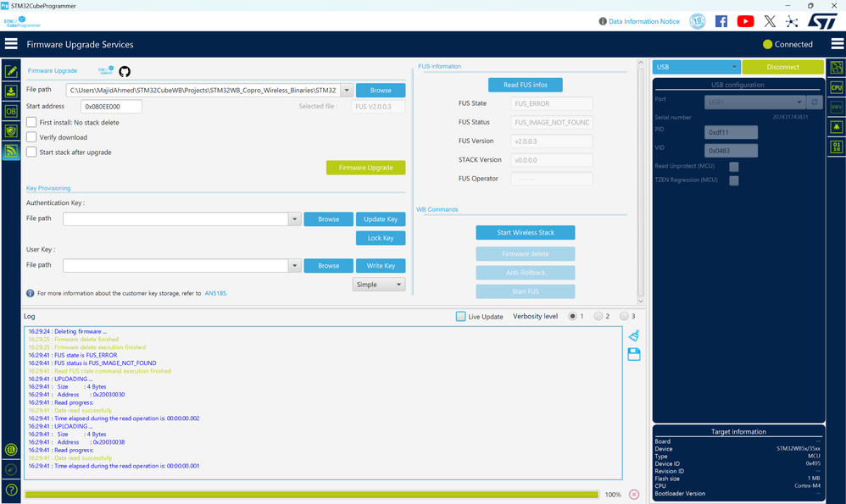The image size is (846, 504).
Task: Open right-side hamburger menu icon
Action: coord(838,44)
